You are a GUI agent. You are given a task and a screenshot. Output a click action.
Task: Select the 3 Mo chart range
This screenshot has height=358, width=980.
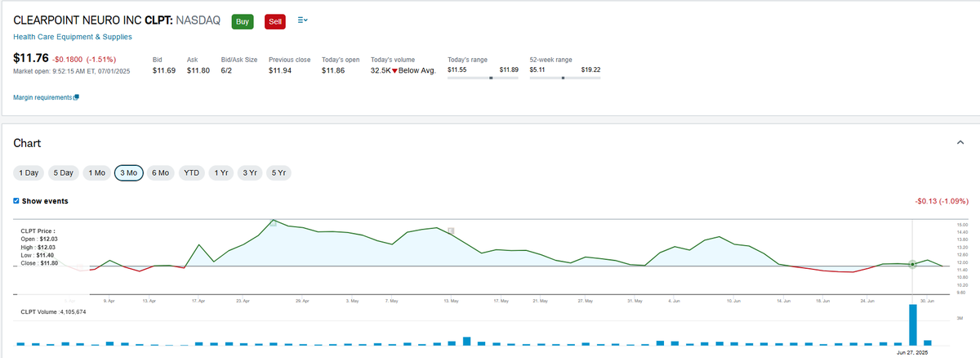129,172
